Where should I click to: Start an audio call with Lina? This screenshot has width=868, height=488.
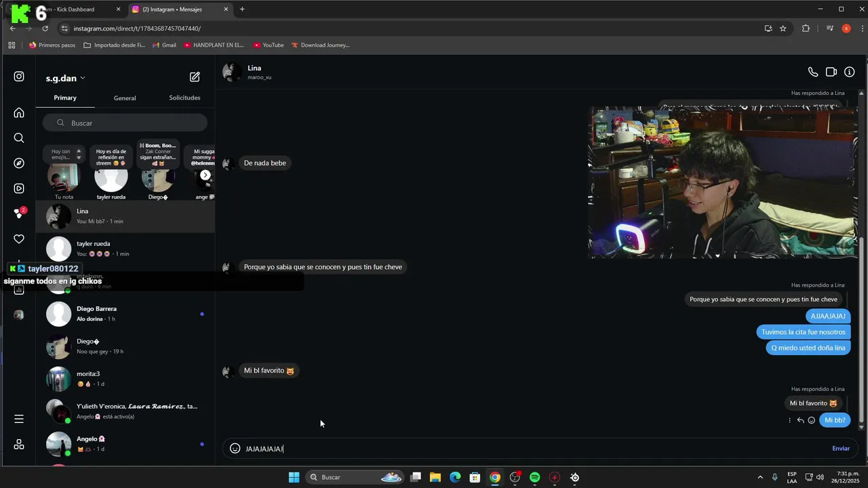tap(813, 72)
